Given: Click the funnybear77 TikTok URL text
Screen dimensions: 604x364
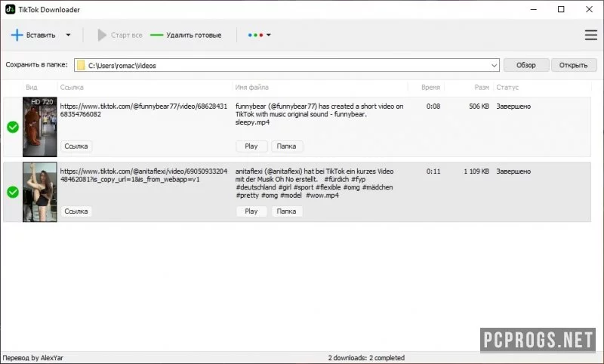Looking at the screenshot, I should (143, 110).
